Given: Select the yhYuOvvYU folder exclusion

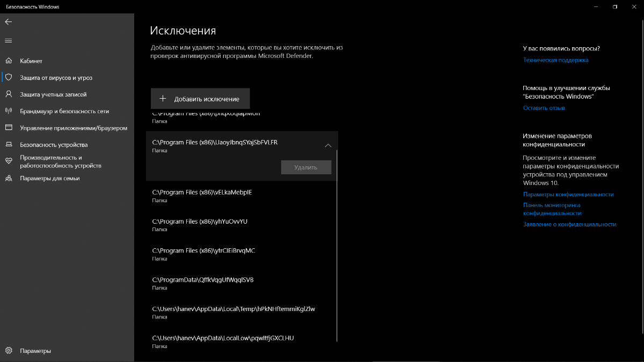Looking at the screenshot, I should [x=242, y=225].
